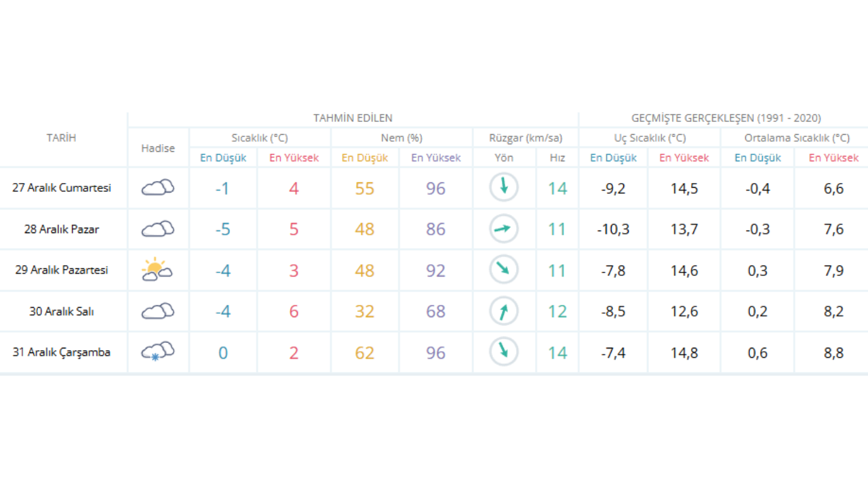Click the Uç Sıcaklık (°C) header
Image resolution: width=868 pixels, height=488 pixels.
[x=650, y=138]
